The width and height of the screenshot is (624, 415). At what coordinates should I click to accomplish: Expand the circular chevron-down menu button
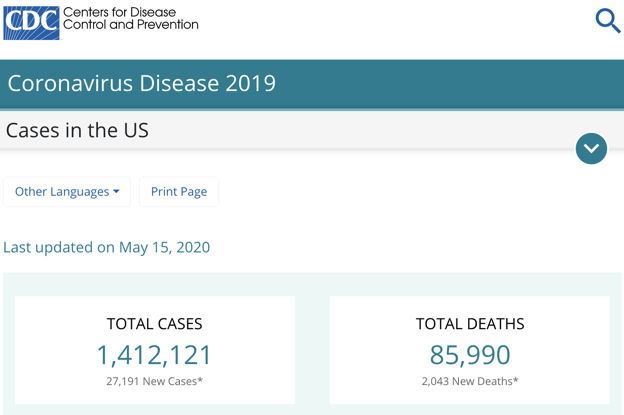click(591, 148)
